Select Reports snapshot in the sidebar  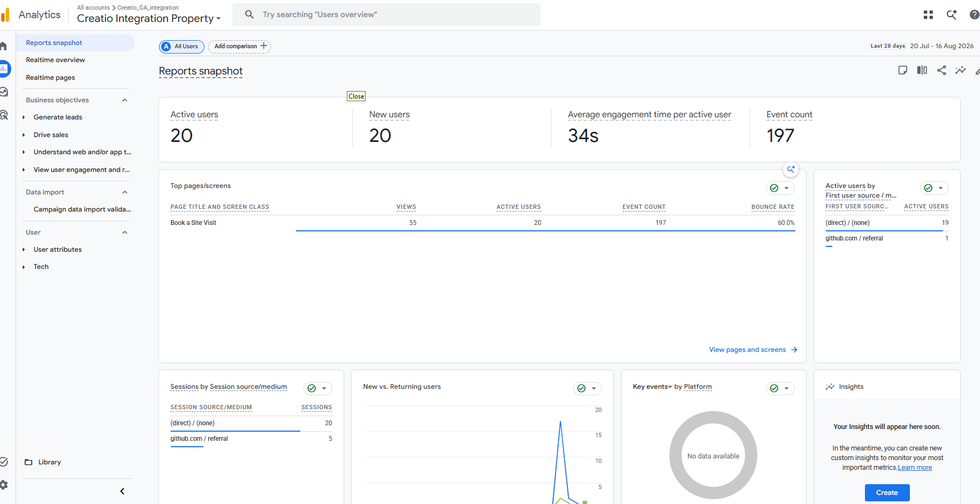click(75, 43)
